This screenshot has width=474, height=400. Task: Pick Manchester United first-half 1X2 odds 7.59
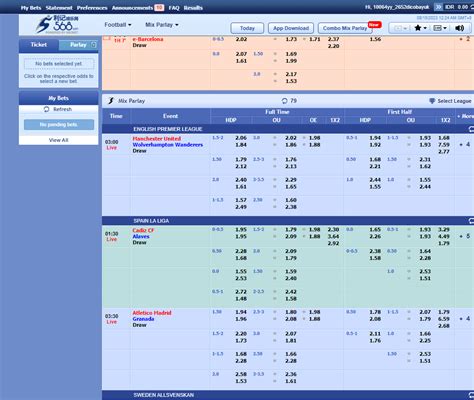[444, 145]
